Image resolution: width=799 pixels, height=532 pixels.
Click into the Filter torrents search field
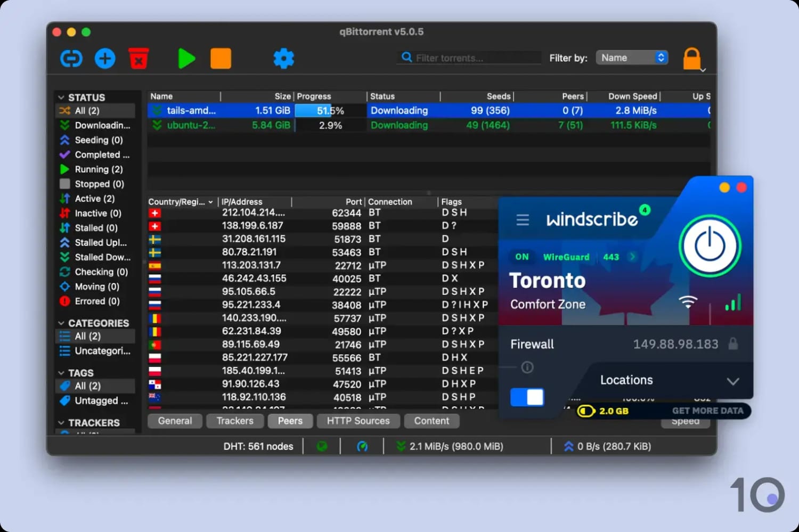pyautogui.click(x=469, y=58)
